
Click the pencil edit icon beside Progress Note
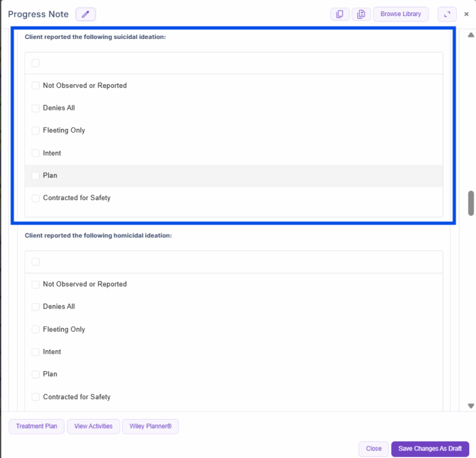pos(86,14)
